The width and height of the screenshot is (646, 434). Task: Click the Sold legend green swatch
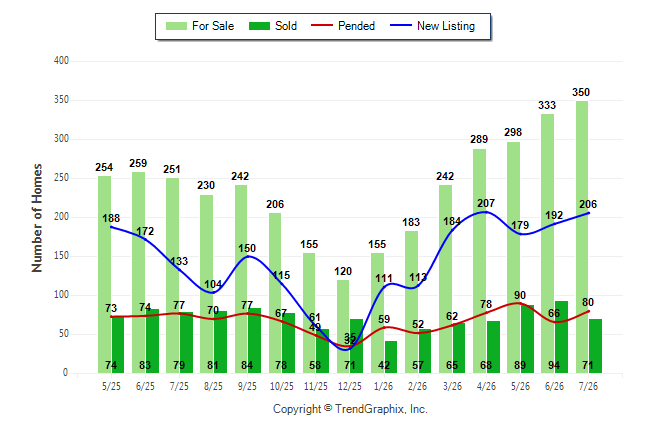(x=260, y=26)
